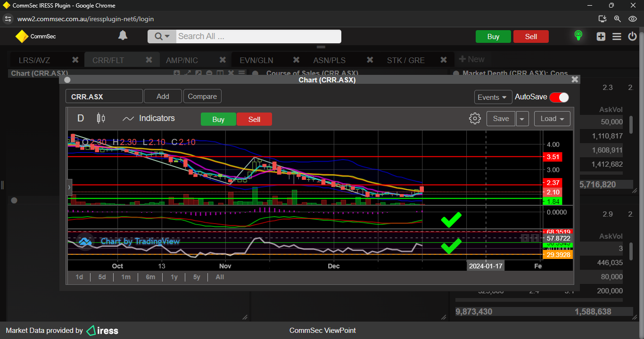Open Chrome zoom magnifier icon
Image resolution: width=644 pixels, height=339 pixels.
coord(617,19)
